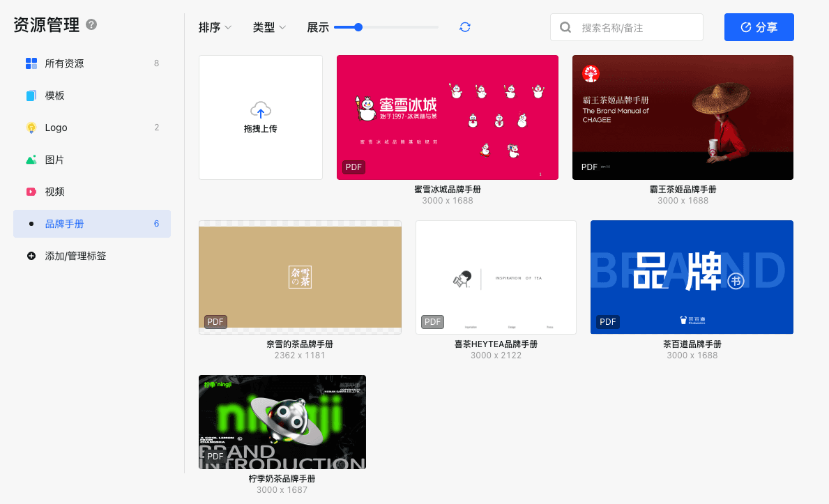Click the 图片 green picture icon

pyautogui.click(x=31, y=160)
